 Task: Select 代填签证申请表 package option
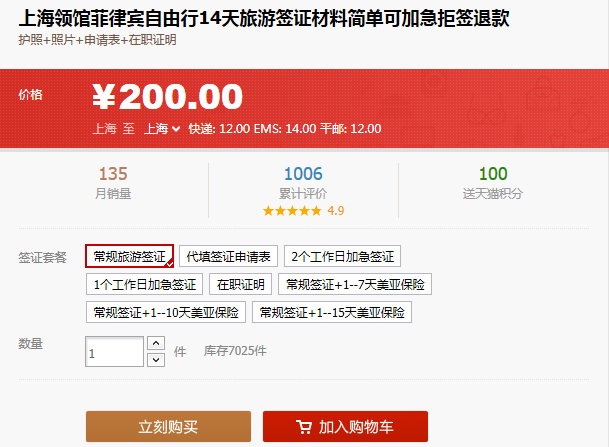pos(228,256)
